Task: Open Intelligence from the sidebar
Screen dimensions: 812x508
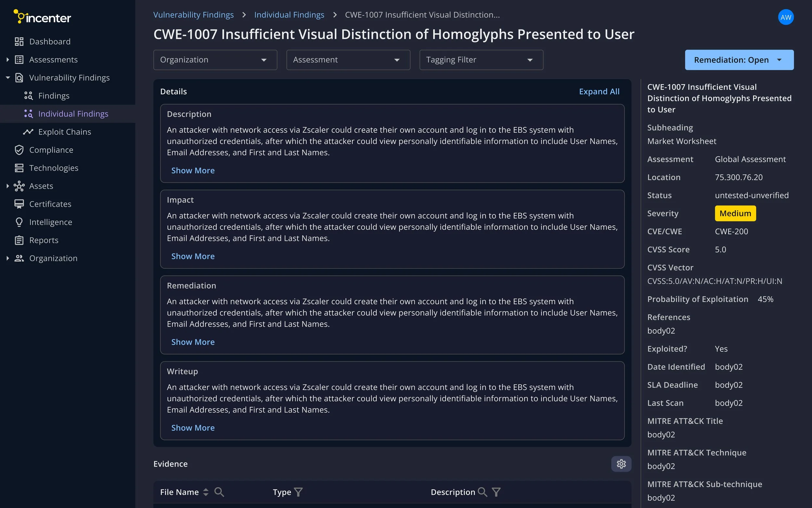Action: [x=50, y=222]
